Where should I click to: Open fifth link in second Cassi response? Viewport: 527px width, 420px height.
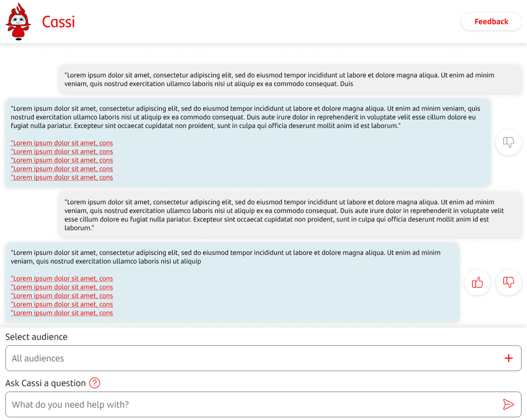(x=62, y=313)
